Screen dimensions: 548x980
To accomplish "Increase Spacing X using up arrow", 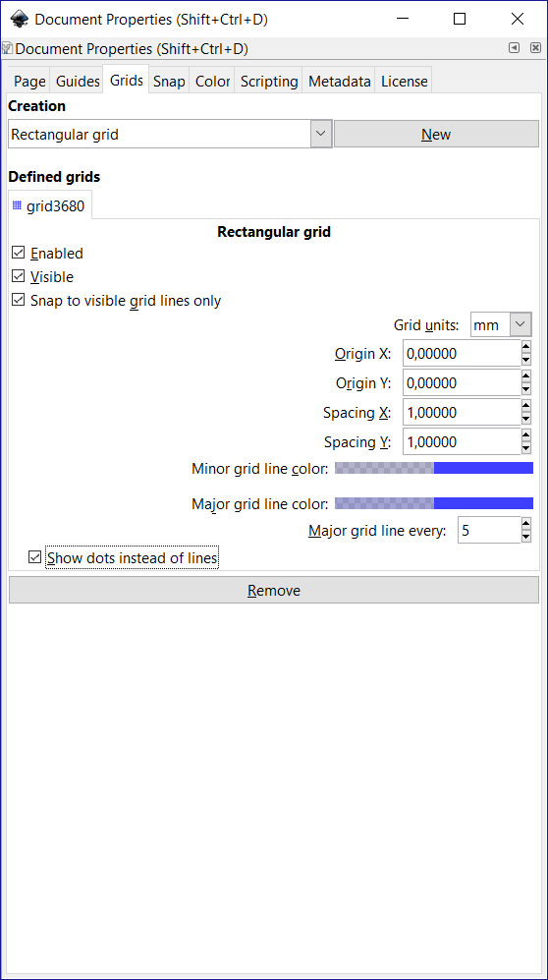I will (526, 406).
